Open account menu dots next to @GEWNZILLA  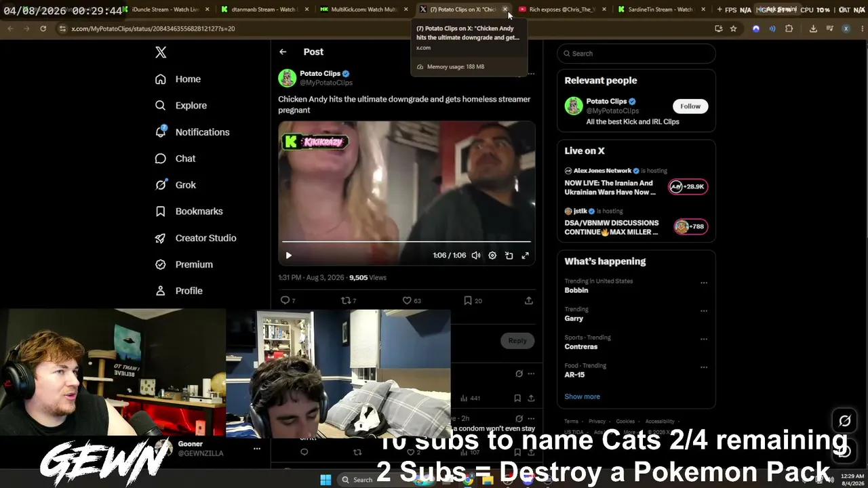[257, 449]
